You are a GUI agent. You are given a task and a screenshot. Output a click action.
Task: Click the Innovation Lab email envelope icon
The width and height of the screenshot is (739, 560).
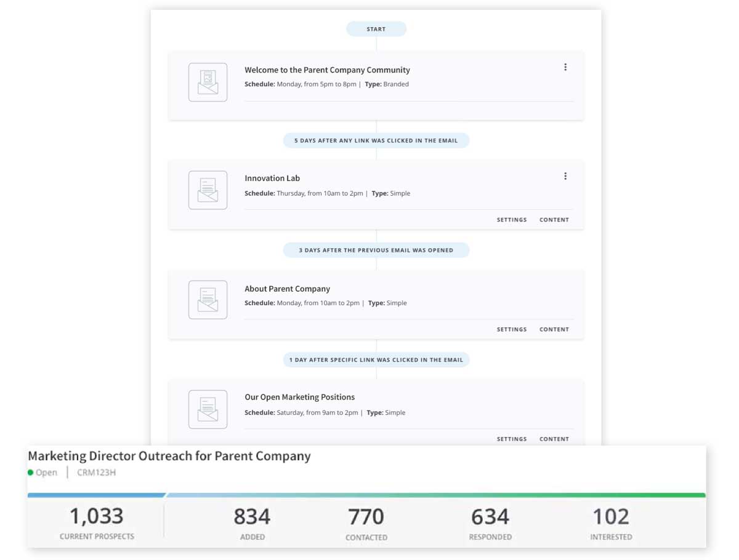(x=208, y=190)
